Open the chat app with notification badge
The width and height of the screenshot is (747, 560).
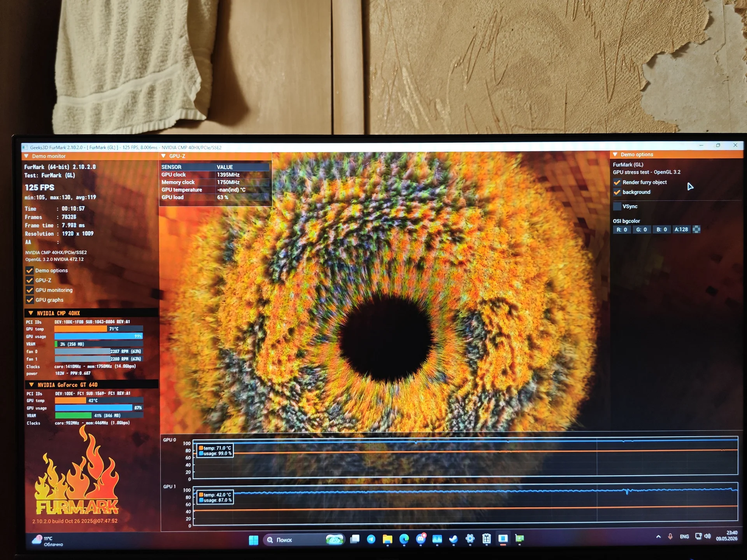click(x=421, y=539)
